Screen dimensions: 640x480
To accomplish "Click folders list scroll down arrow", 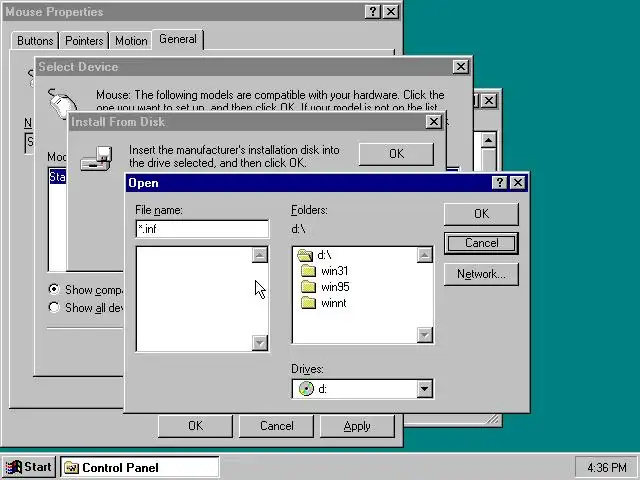I will coord(424,335).
